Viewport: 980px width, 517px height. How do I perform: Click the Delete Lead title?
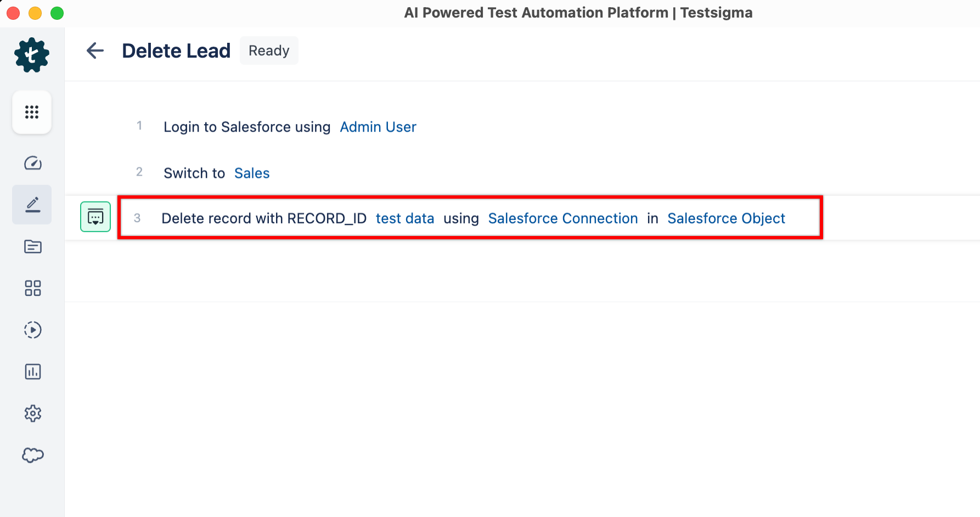pos(176,51)
